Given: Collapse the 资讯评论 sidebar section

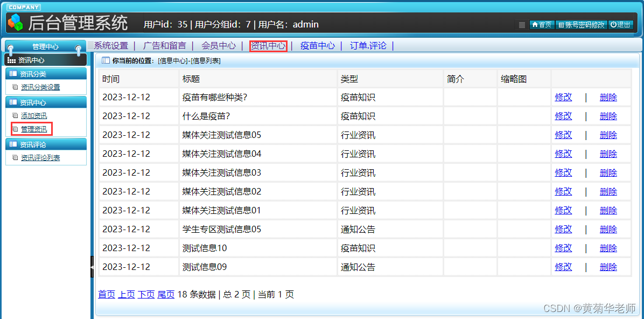Looking at the screenshot, I should tap(46, 145).
